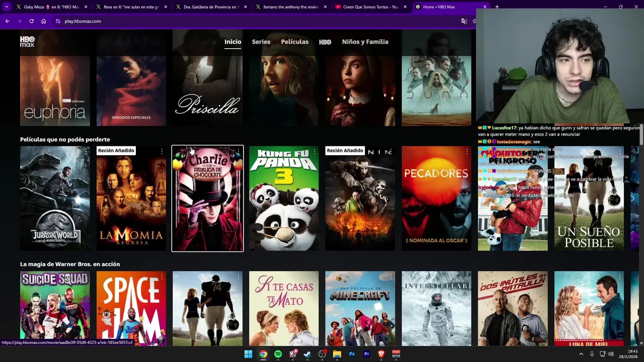The width and height of the screenshot is (644, 362).
Task: Open Charlie y la Fábrica de Chocolate
Action: [x=207, y=199]
